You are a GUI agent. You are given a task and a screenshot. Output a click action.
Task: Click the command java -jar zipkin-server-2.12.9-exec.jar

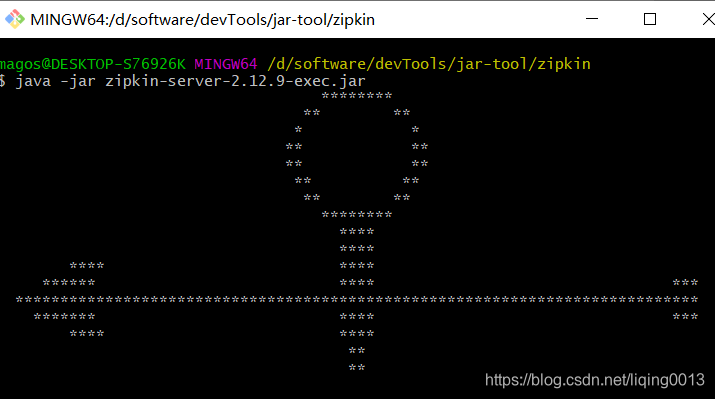(x=191, y=81)
